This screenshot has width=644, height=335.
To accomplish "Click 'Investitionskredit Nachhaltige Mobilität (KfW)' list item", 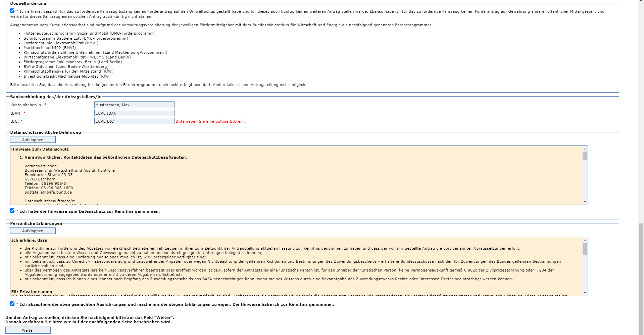I will pos(67,76).
